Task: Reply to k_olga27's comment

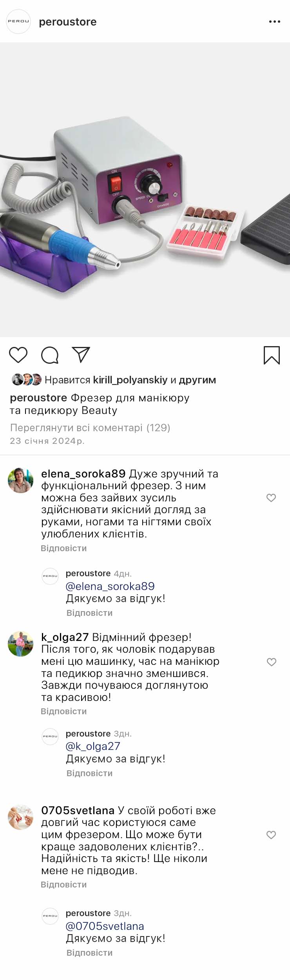Action: click(63, 711)
